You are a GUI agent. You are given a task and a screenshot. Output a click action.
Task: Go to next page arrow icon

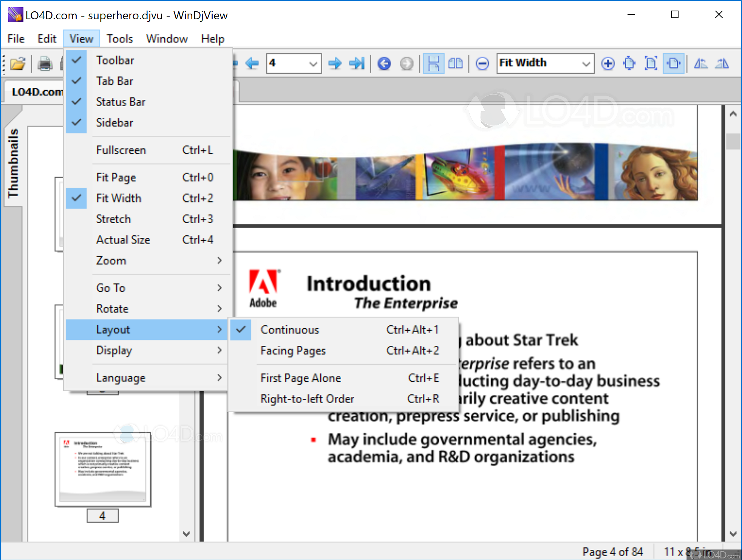(335, 63)
